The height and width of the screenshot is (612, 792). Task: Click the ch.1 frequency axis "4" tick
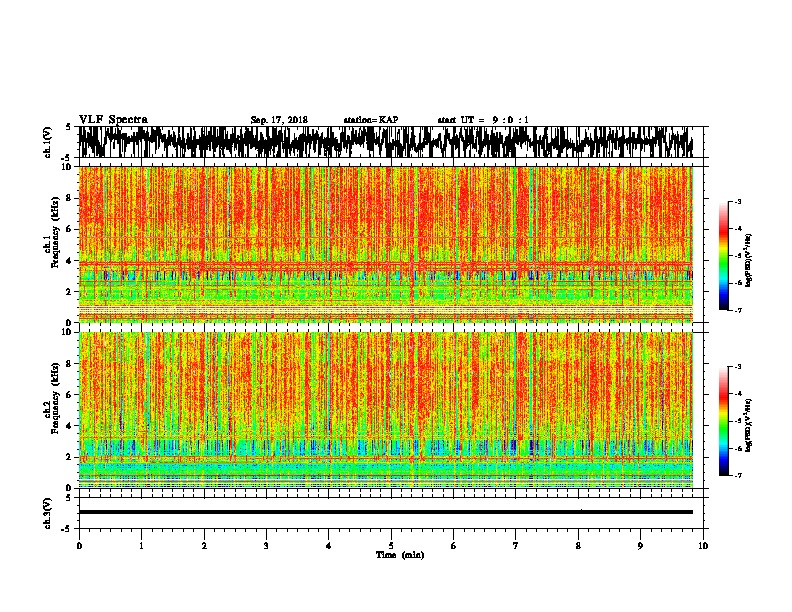(69, 261)
